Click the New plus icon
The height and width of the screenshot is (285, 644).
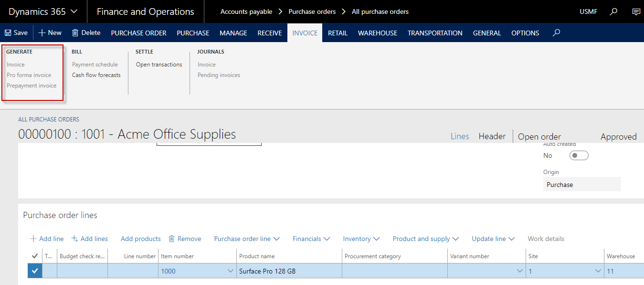point(42,33)
